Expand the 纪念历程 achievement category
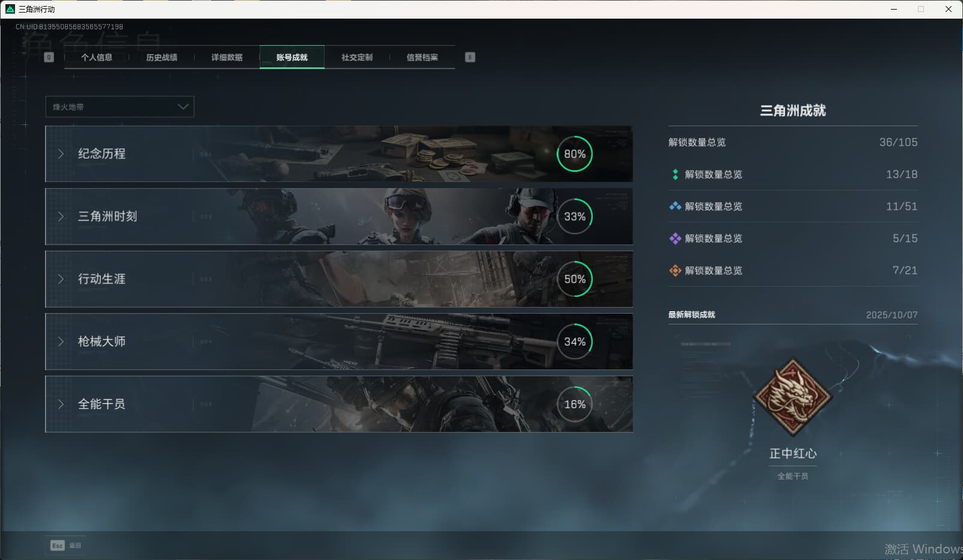The height and width of the screenshot is (560, 963). pos(101,154)
